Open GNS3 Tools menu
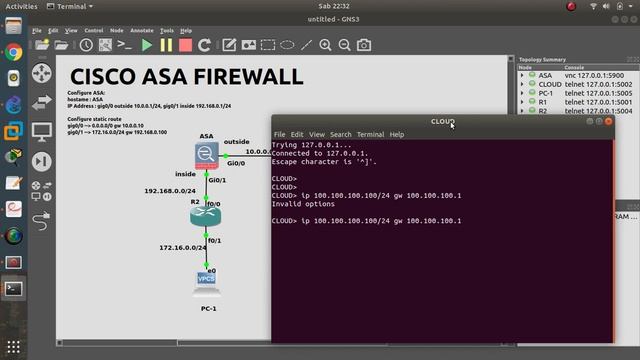The height and width of the screenshot is (360, 640). 167,31
